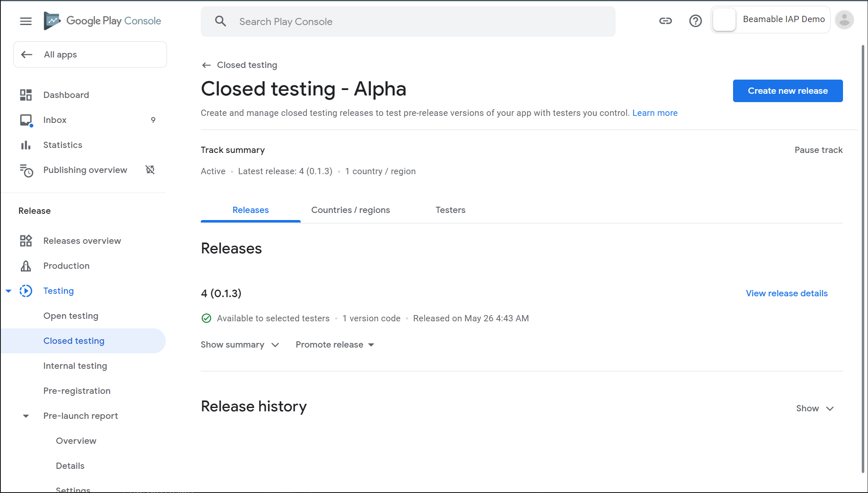The width and height of the screenshot is (868, 493).
Task: Switch to the Testers tab
Action: tap(450, 210)
